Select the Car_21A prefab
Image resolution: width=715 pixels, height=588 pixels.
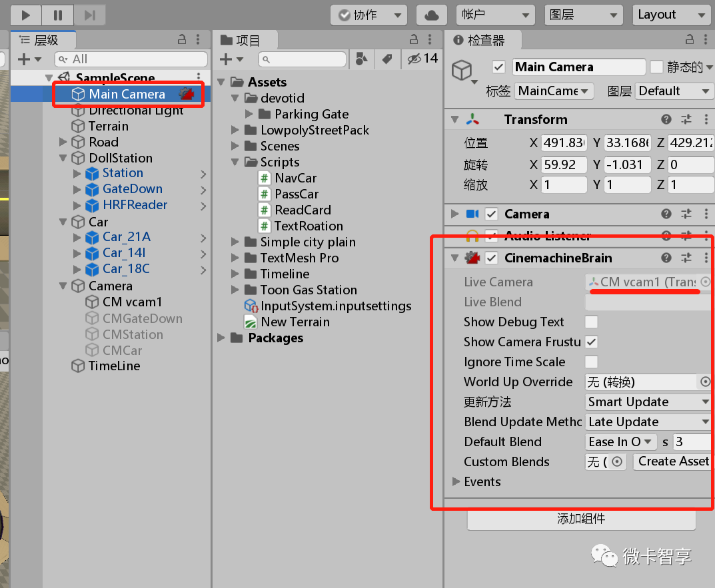127,237
